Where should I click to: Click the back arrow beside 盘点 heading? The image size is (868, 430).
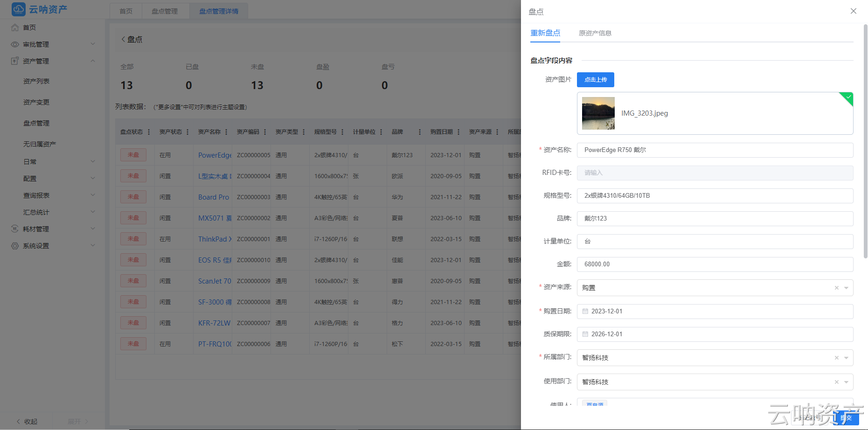point(123,40)
